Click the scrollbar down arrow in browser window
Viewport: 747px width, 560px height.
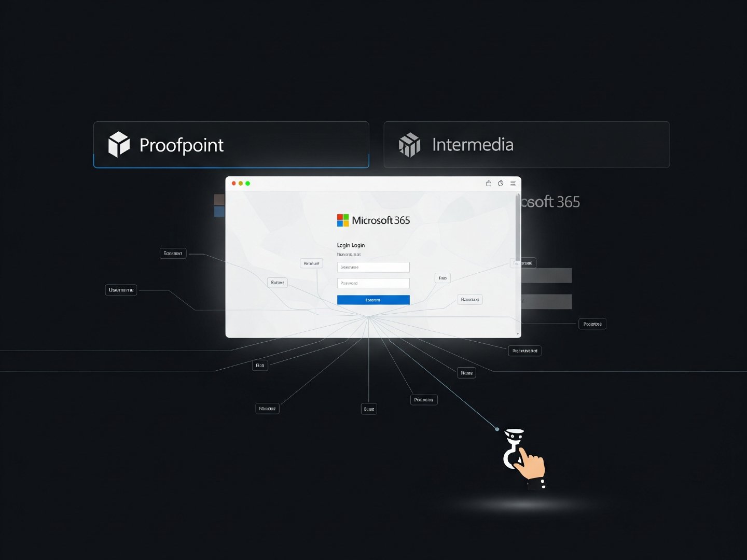(518, 334)
